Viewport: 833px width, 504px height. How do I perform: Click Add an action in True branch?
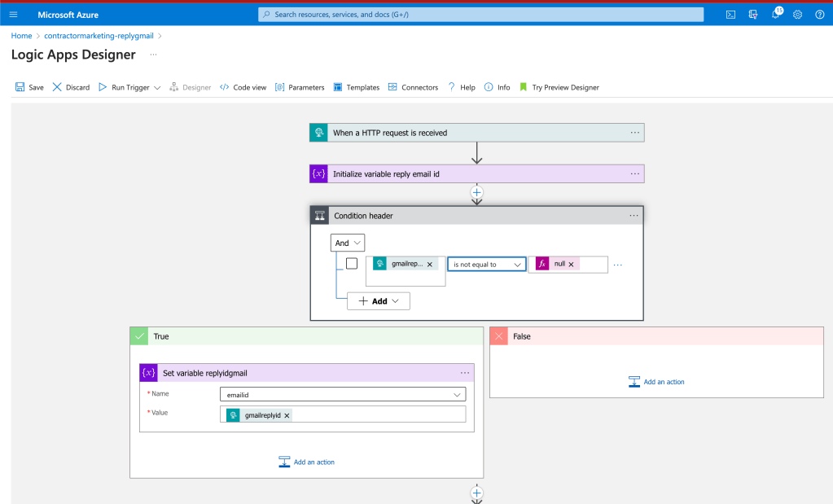pos(306,462)
